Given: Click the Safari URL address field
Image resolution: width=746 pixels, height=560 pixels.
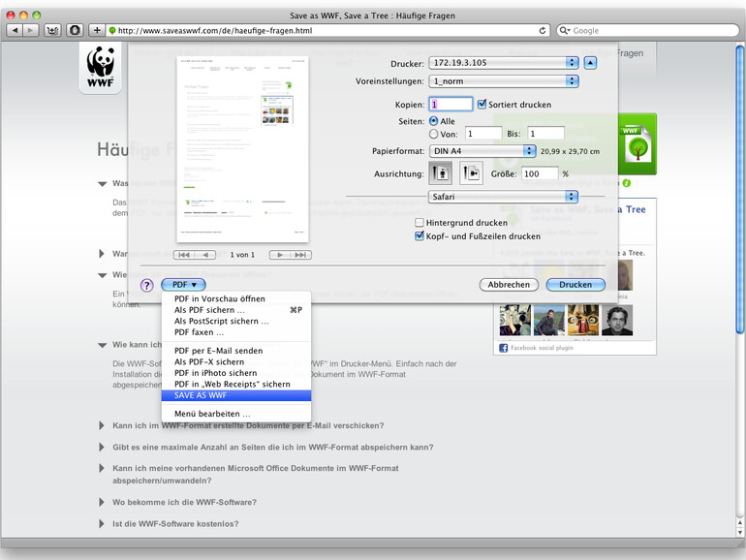Looking at the screenshot, I should pos(328,30).
